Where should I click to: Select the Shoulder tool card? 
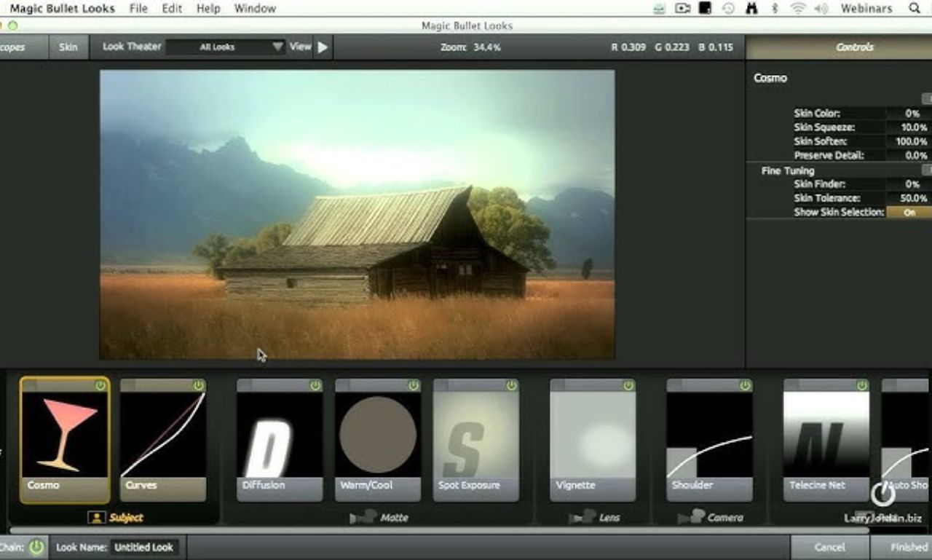[x=709, y=440]
